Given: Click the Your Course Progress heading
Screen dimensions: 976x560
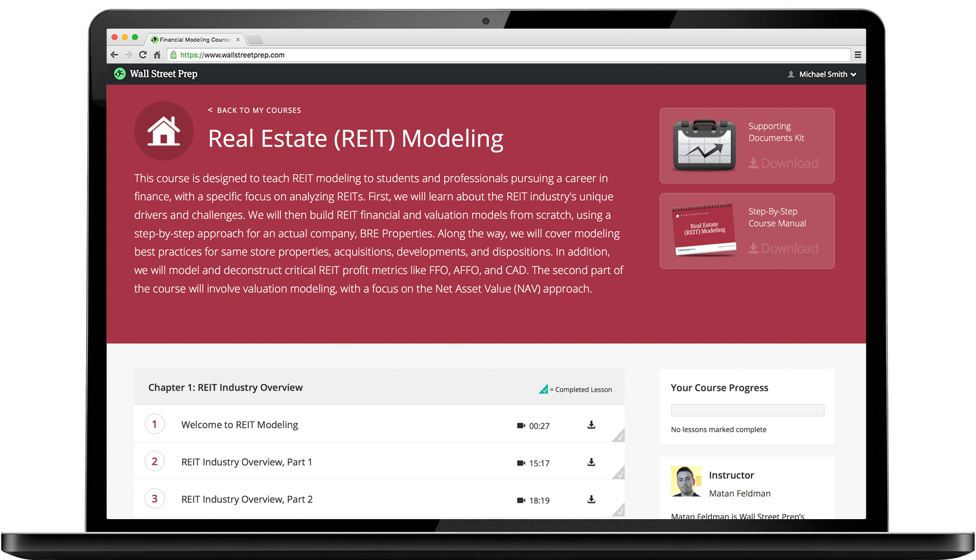Looking at the screenshot, I should pos(719,387).
